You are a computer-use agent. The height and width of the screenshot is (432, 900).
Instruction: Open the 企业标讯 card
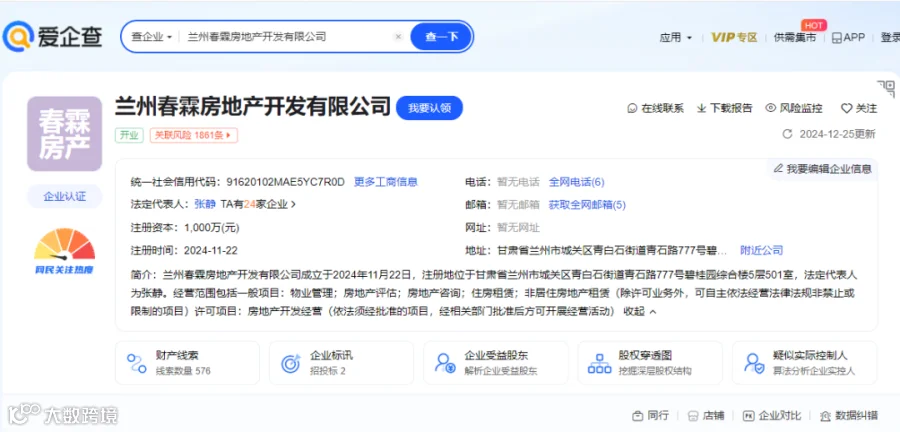click(342, 363)
